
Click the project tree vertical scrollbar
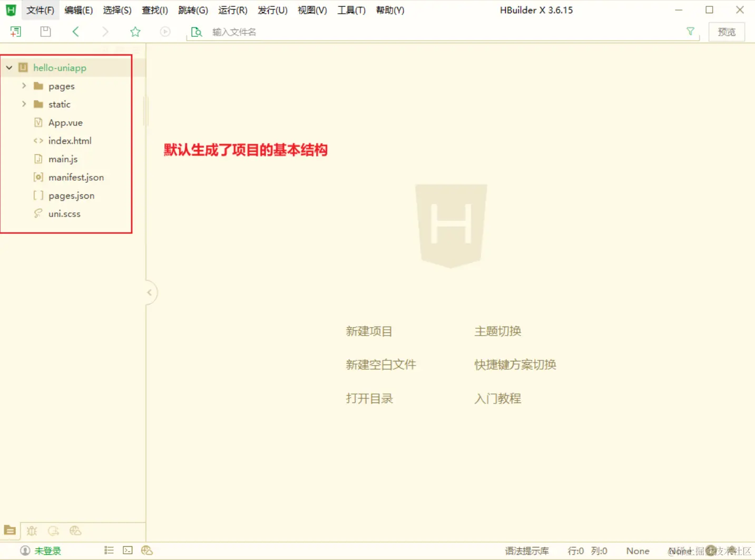click(146, 111)
